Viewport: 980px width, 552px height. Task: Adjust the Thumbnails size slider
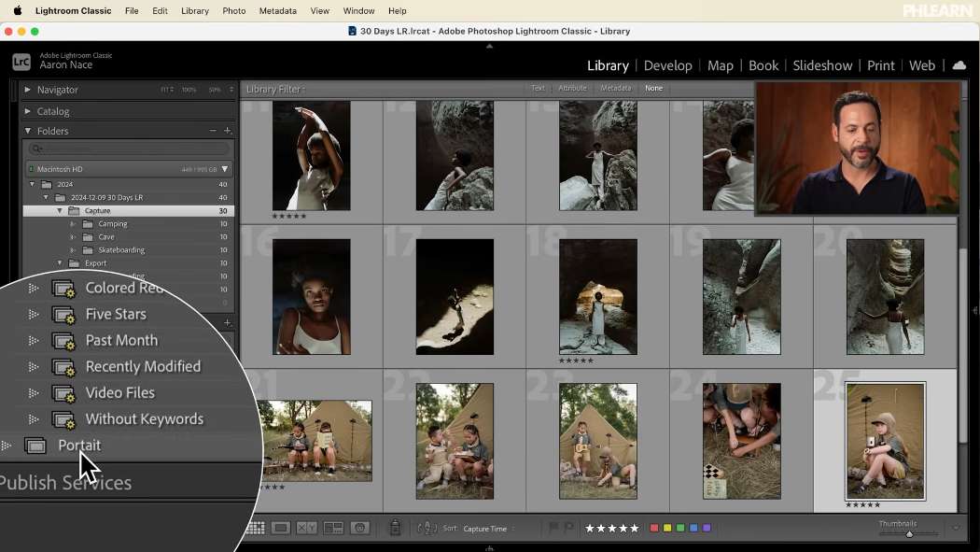(x=909, y=534)
